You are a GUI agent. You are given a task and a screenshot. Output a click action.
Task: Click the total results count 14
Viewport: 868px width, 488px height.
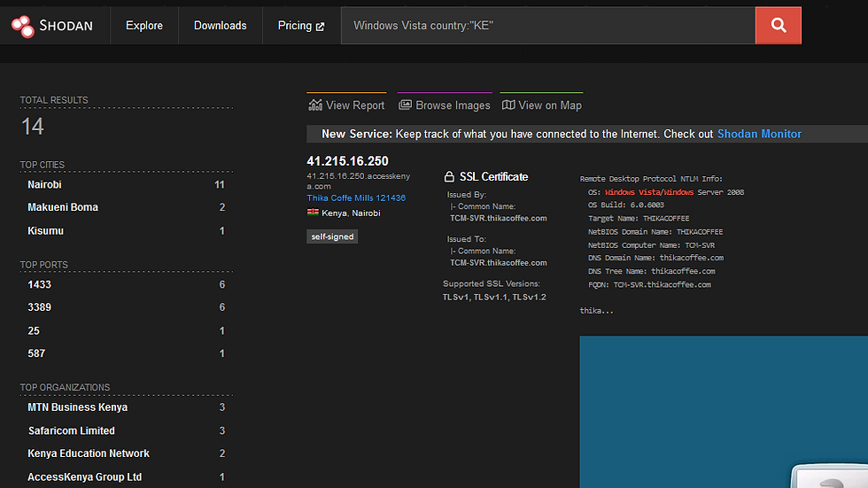click(32, 127)
